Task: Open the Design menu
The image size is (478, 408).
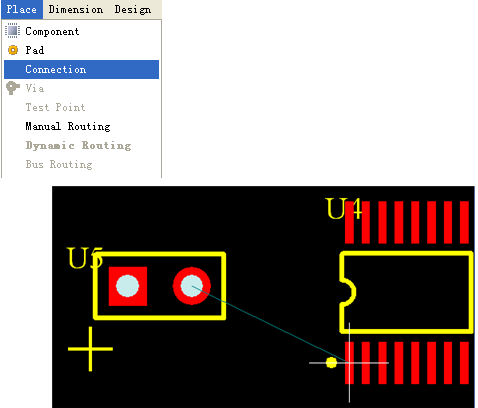Action: pos(133,9)
